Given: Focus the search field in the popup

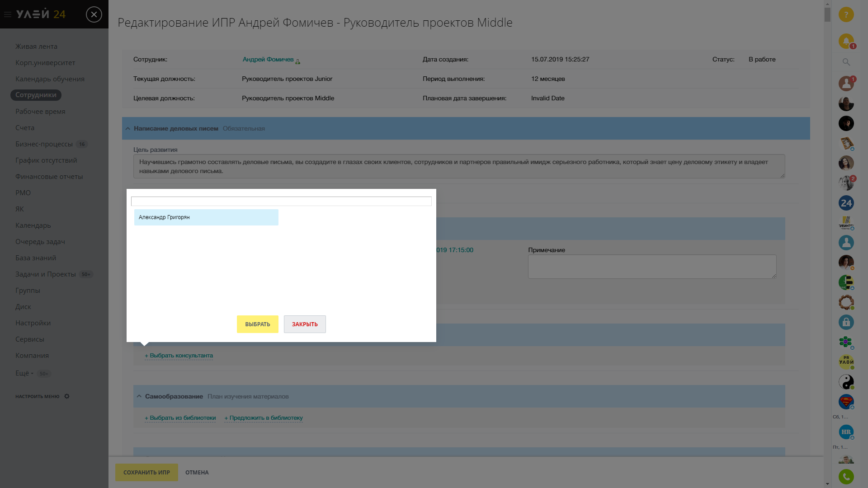Looking at the screenshot, I should [x=281, y=201].
